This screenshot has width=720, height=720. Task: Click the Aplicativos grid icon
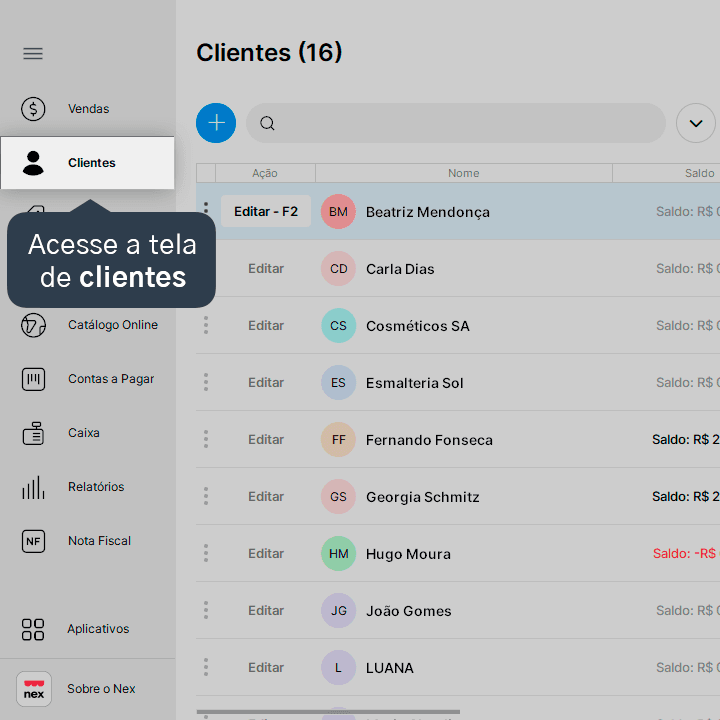pyautogui.click(x=33, y=629)
